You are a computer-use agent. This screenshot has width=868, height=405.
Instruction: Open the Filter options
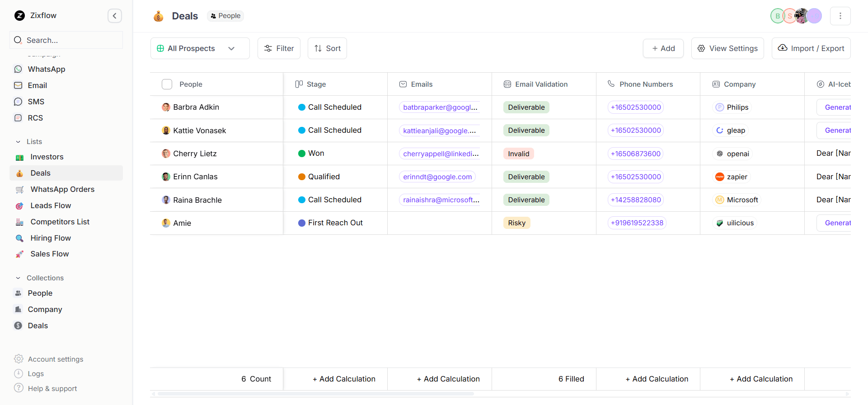coord(279,48)
